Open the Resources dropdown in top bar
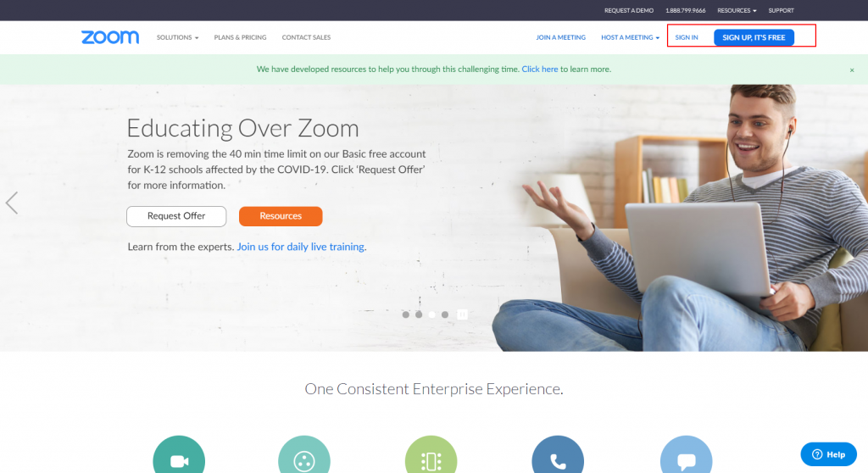868x473 pixels. click(737, 10)
